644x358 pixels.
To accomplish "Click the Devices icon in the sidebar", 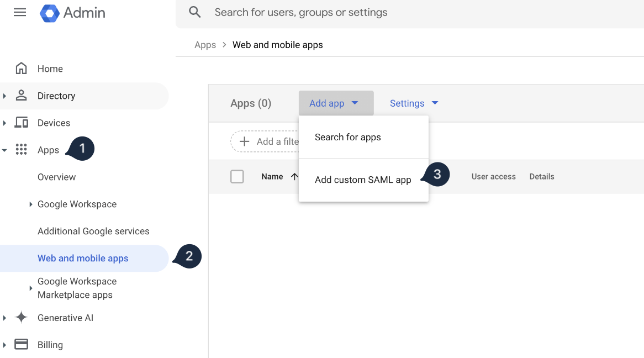I will click(21, 123).
